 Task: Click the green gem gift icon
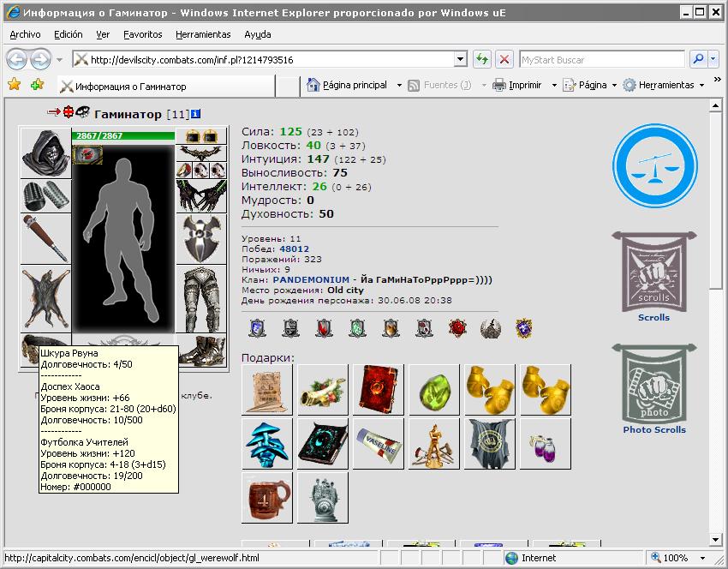[434, 390]
